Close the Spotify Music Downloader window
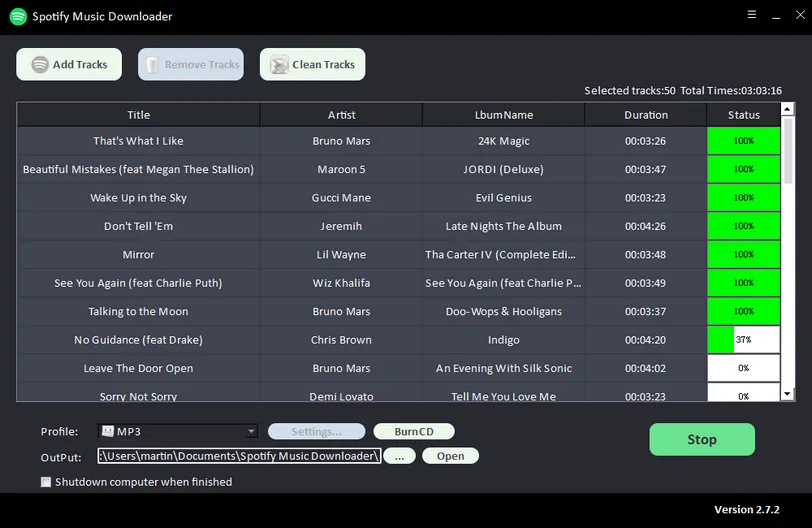 point(800,15)
